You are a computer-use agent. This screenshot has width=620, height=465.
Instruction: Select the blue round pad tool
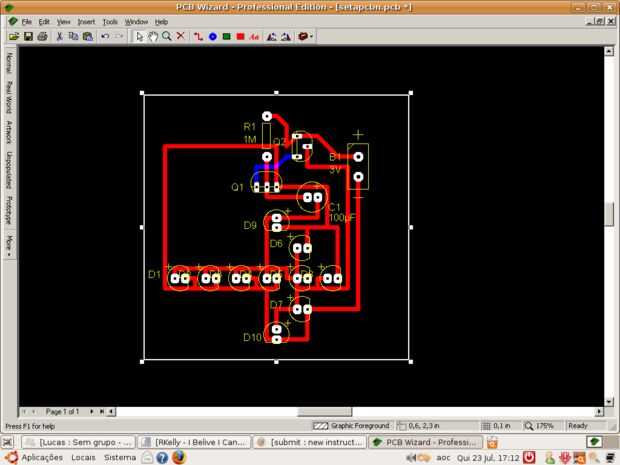tap(213, 37)
